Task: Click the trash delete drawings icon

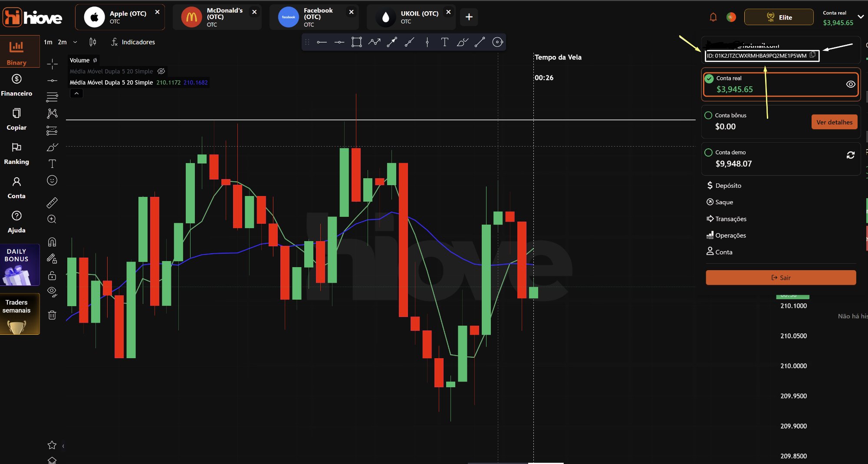Action: click(52, 315)
